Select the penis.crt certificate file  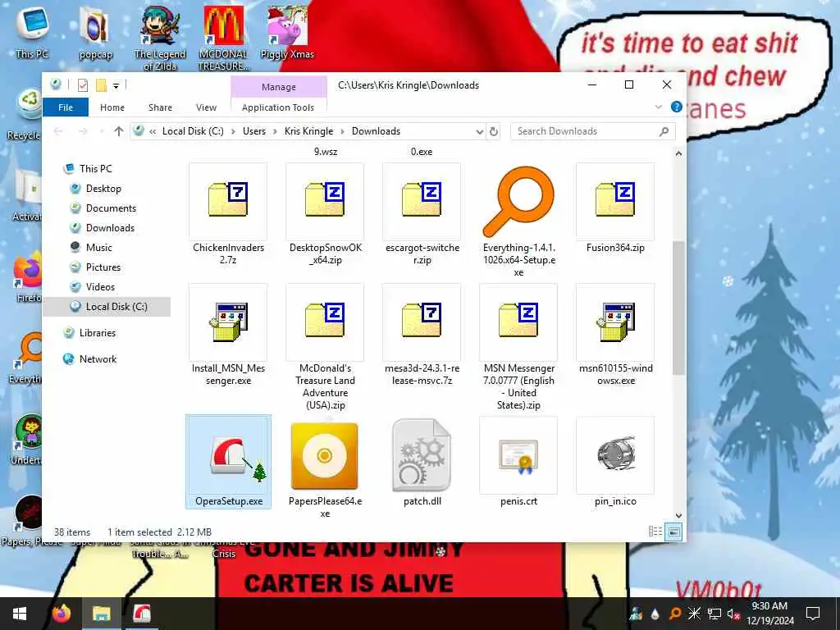click(518, 462)
